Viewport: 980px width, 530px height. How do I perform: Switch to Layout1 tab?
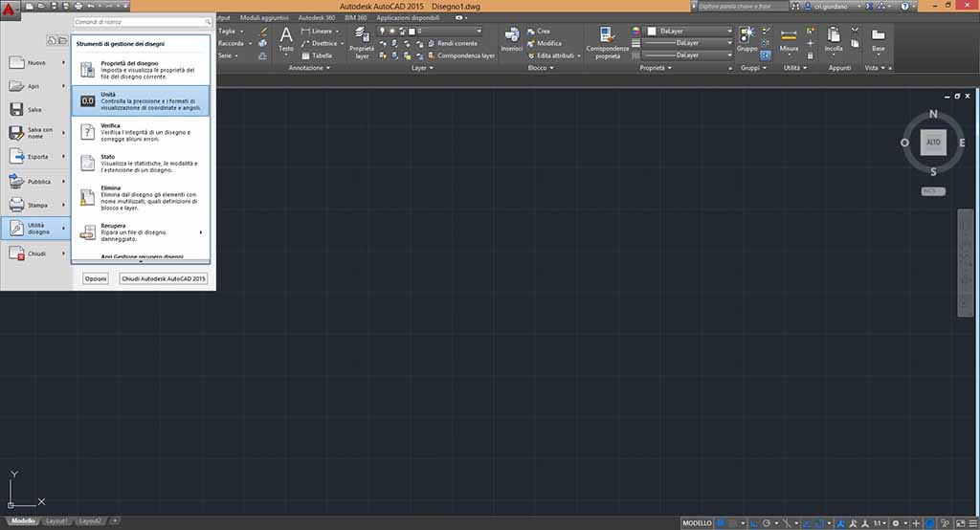click(x=56, y=520)
